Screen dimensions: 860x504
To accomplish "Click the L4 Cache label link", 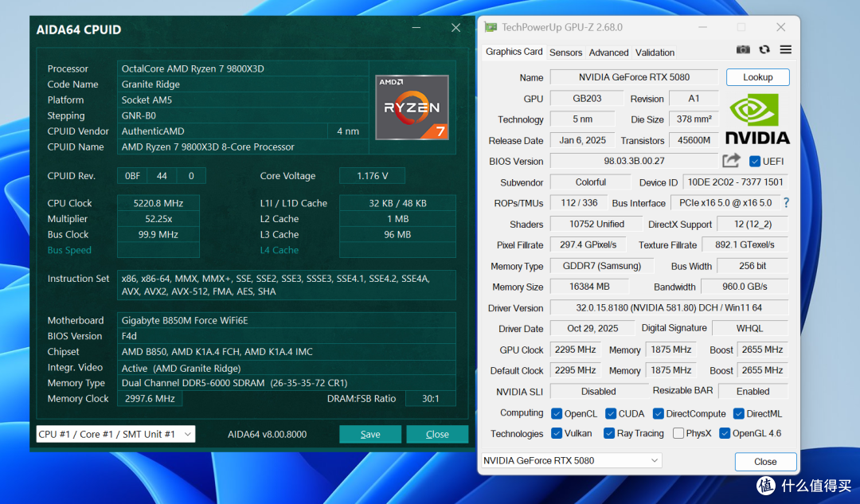I will 279,250.
